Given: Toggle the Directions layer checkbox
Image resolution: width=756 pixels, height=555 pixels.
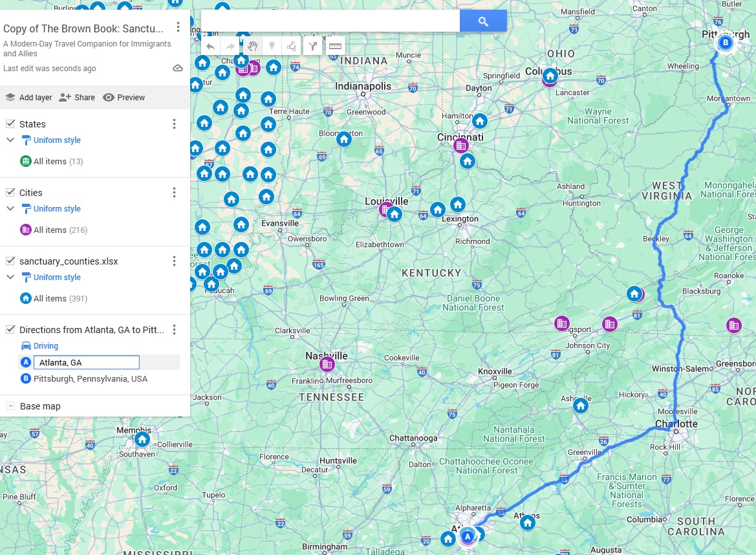Looking at the screenshot, I should click(10, 329).
